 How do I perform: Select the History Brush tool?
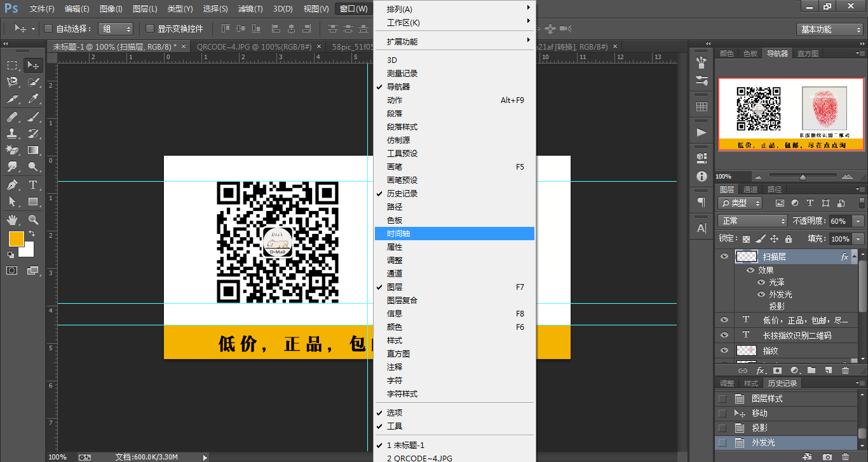33,133
